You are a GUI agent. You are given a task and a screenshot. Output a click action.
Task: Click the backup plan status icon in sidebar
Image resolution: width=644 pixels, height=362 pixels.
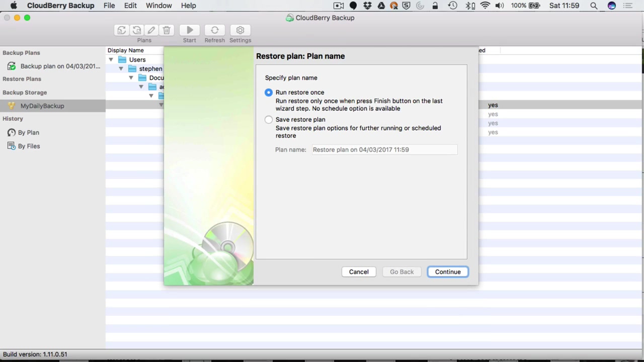tap(11, 66)
